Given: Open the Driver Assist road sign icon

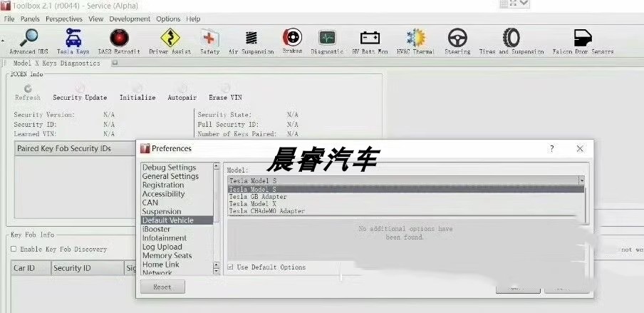Looking at the screenshot, I should [x=170, y=39].
